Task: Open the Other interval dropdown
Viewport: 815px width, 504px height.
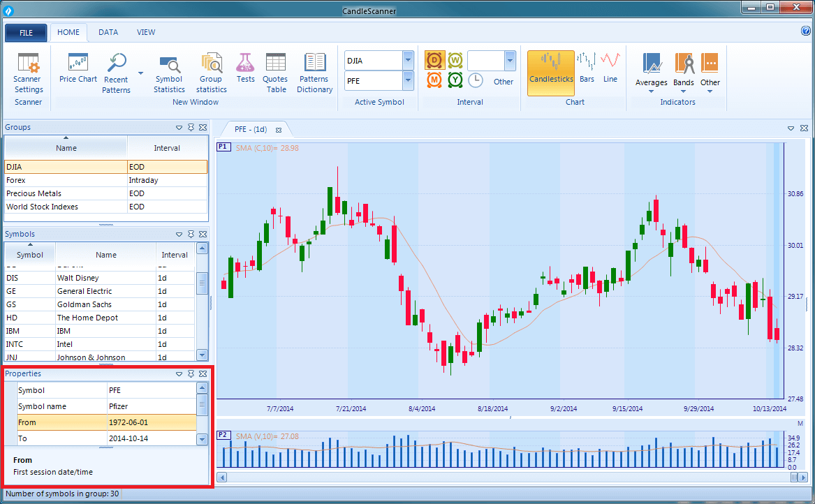Action: (509, 61)
